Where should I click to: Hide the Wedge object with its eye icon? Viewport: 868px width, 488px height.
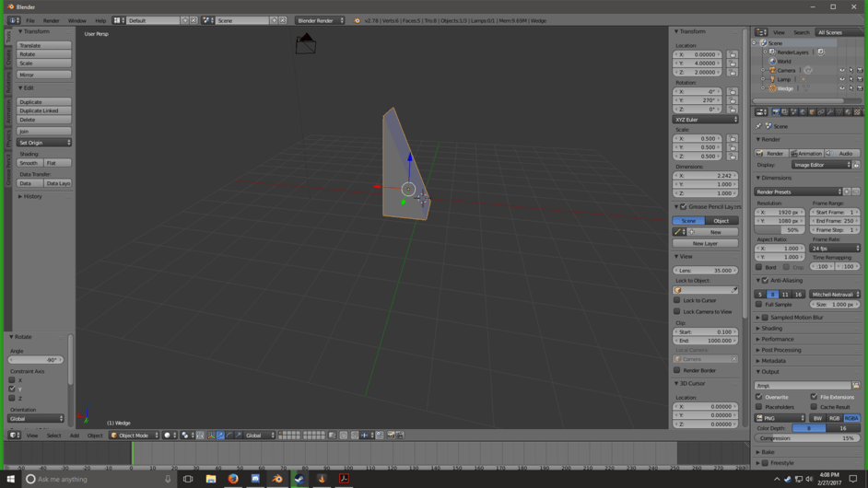(842, 88)
